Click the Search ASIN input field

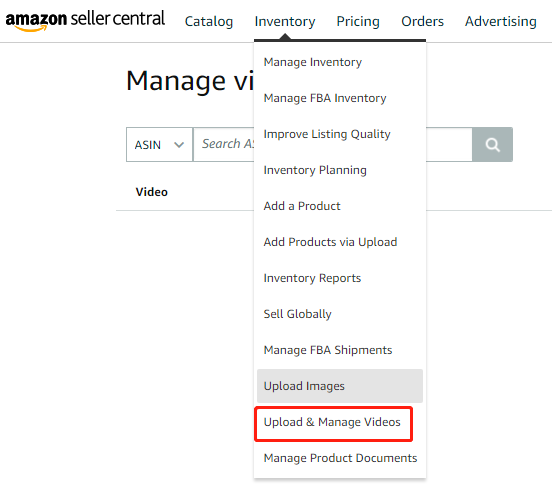[x=224, y=145]
